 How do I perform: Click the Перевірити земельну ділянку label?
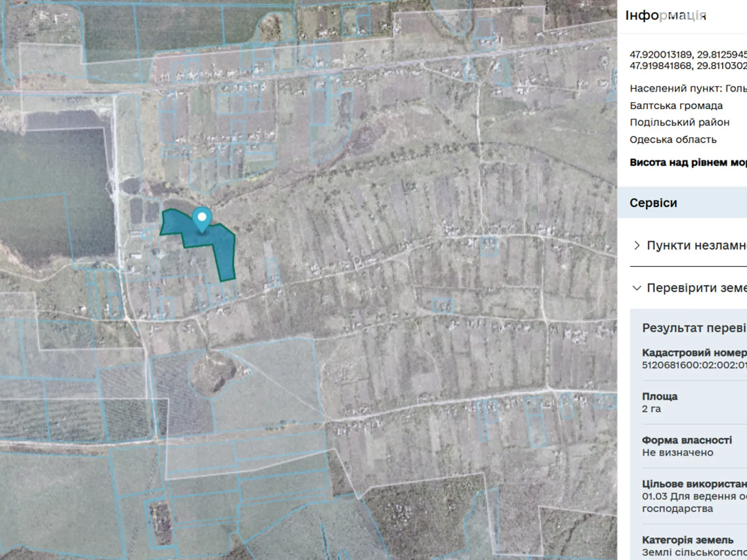tap(697, 288)
